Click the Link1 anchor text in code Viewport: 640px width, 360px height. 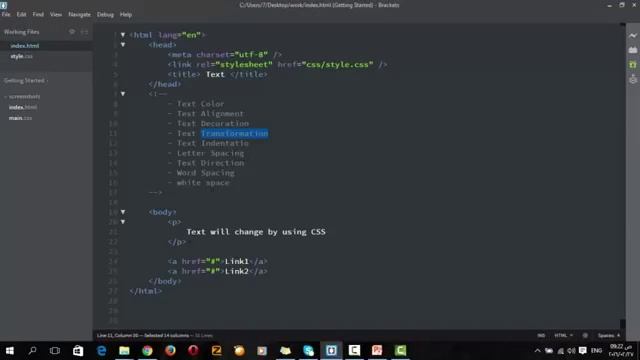click(237, 261)
